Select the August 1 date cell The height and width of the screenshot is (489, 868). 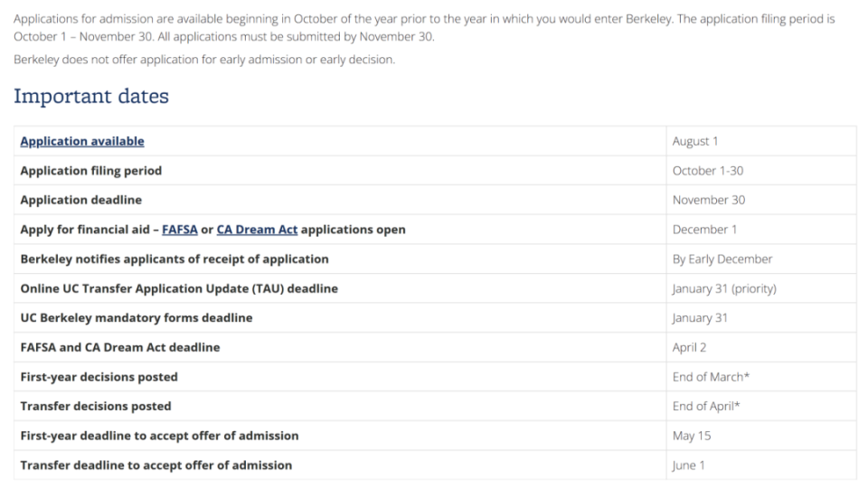(695, 141)
